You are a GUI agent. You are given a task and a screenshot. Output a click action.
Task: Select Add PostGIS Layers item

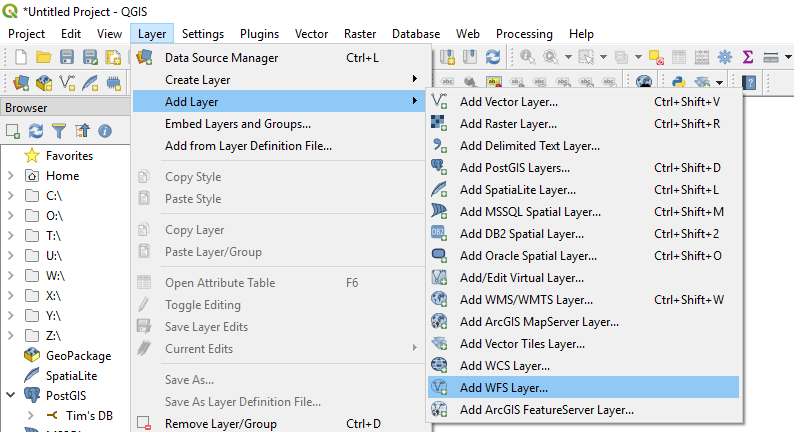(x=583, y=168)
